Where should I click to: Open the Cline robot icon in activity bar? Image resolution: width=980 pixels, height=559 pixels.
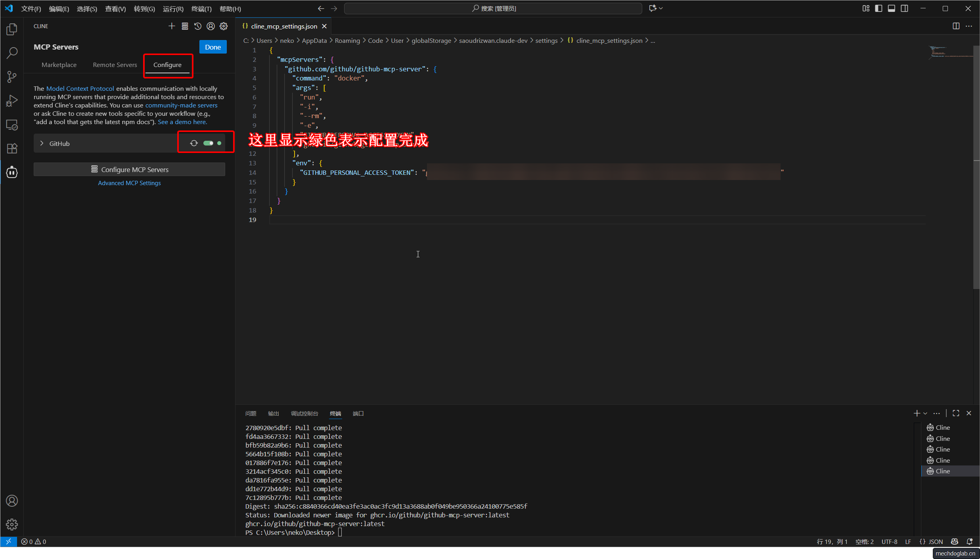[12, 172]
